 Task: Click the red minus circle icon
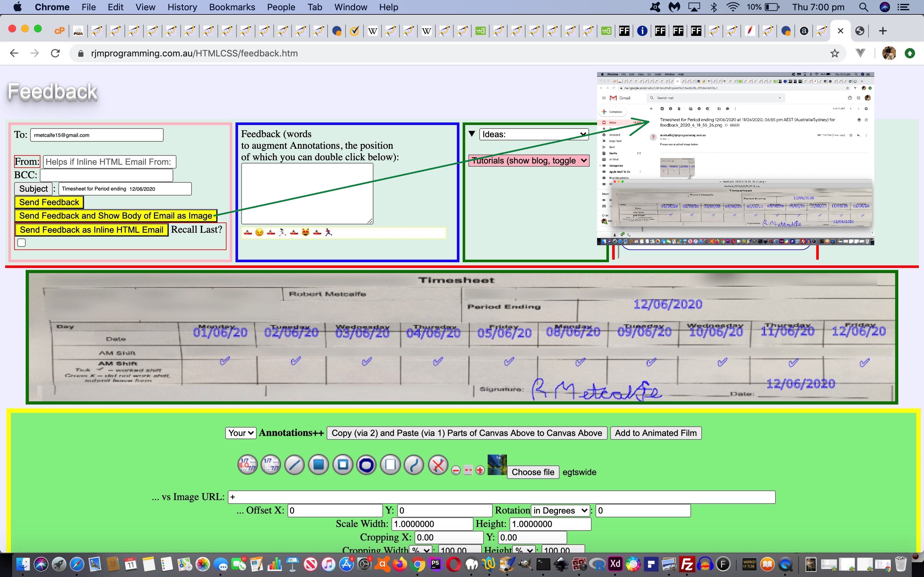(x=456, y=470)
